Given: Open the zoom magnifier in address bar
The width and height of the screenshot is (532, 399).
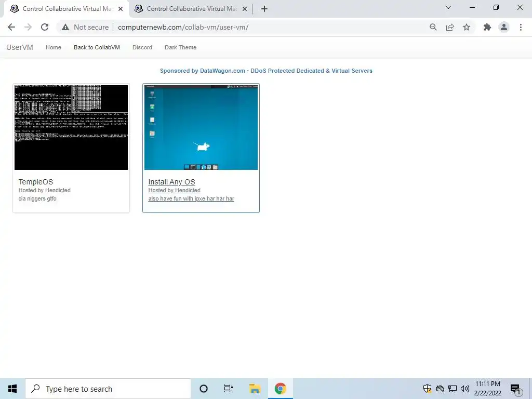Looking at the screenshot, I should coord(433,27).
